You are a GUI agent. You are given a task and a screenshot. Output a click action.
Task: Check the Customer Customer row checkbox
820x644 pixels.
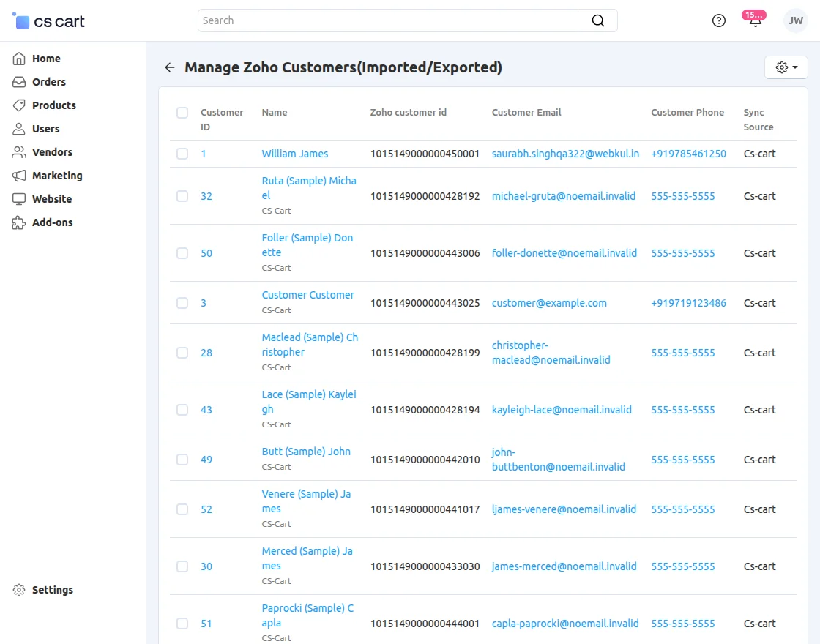tap(182, 303)
